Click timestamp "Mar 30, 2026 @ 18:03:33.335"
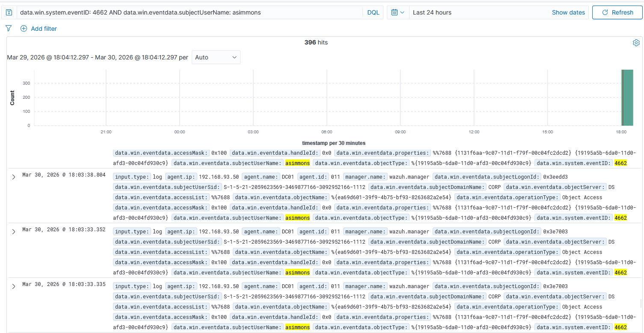The width and height of the screenshot is (644, 333). tap(64, 284)
